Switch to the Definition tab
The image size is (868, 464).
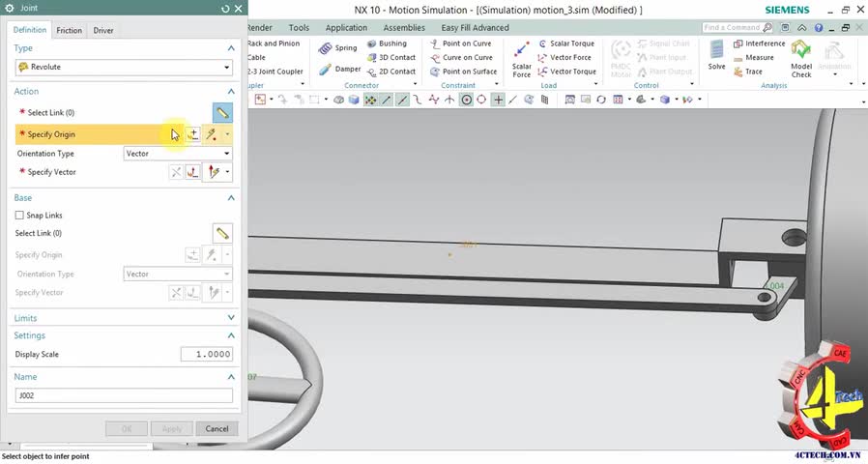pyautogui.click(x=30, y=30)
